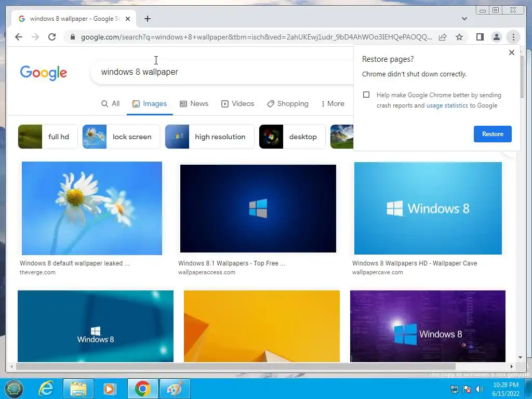Open Windows Media Player from taskbar
Screen dimensions: 532x399
[x=110, y=389]
